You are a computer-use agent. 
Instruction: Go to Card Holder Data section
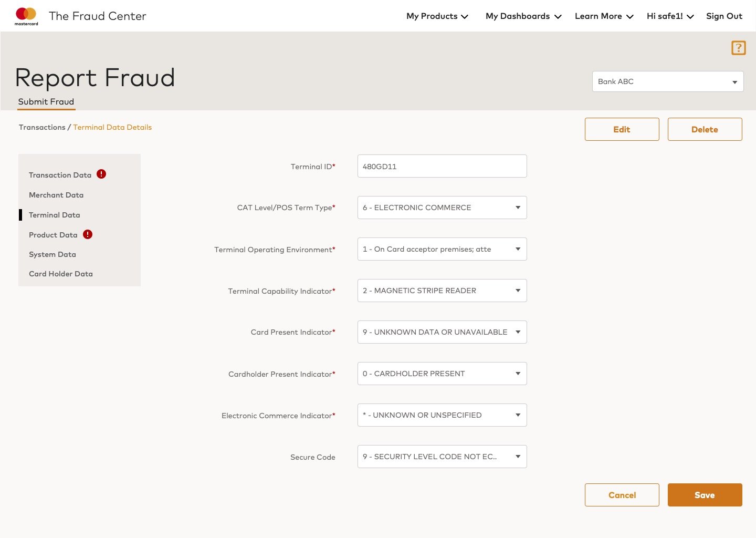pyautogui.click(x=61, y=274)
